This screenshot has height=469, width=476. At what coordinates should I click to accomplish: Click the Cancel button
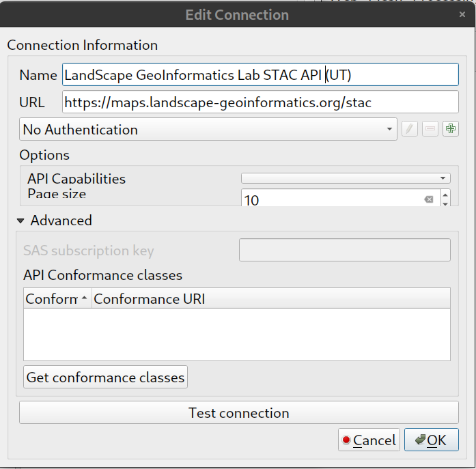point(369,440)
